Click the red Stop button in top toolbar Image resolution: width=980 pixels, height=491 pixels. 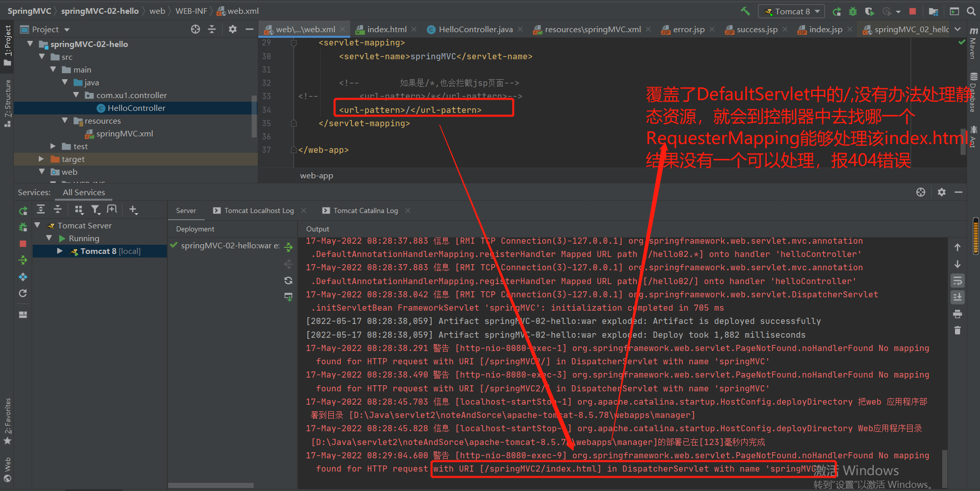tap(913, 11)
